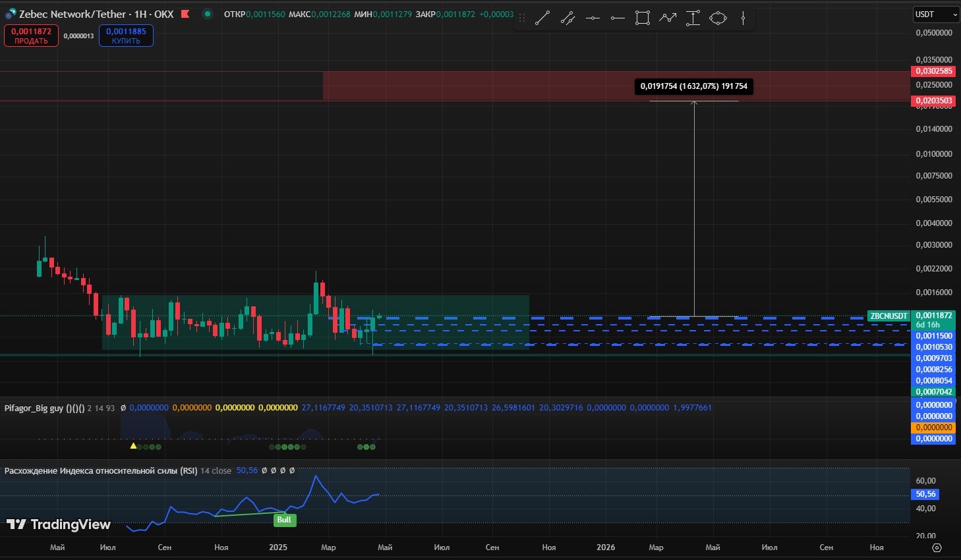The height and width of the screenshot is (560, 961).
Task: Select the horizontal line tool
Action: pos(593,18)
